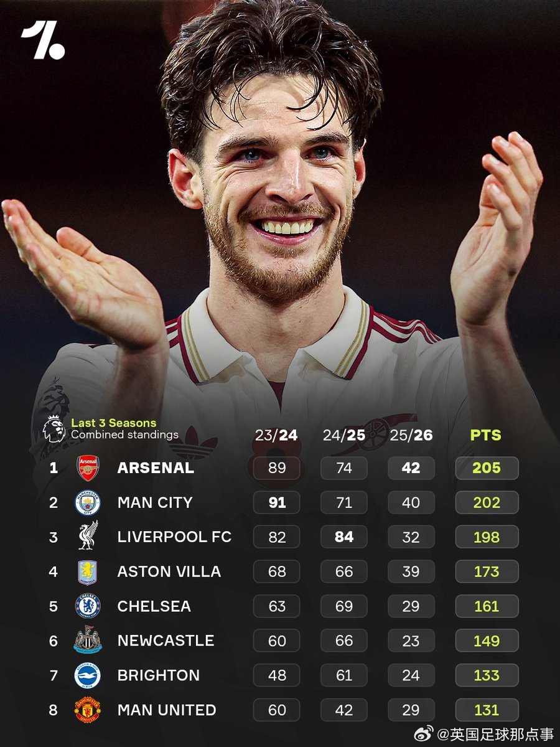Viewport: 560px width, 747px height.
Task: Click the Brighton club crest
Action: point(88,675)
